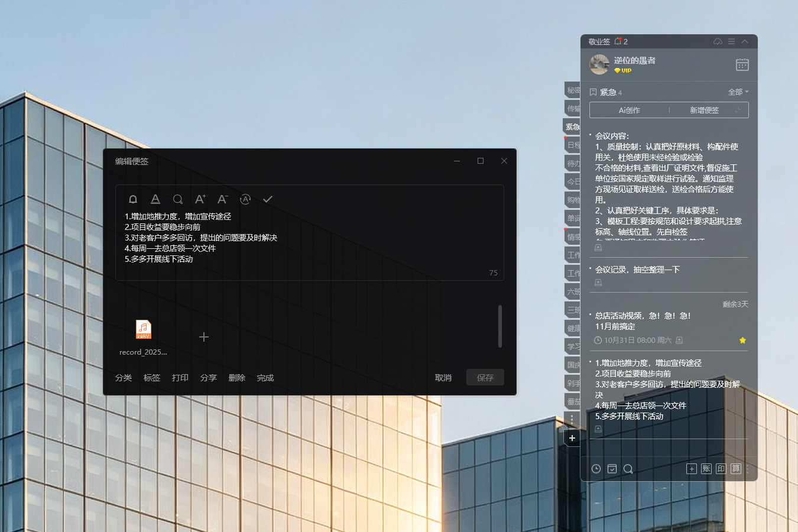The image size is (798, 532).
Task: Open the hamburger menu in 敬业签 title bar
Action: (x=731, y=41)
